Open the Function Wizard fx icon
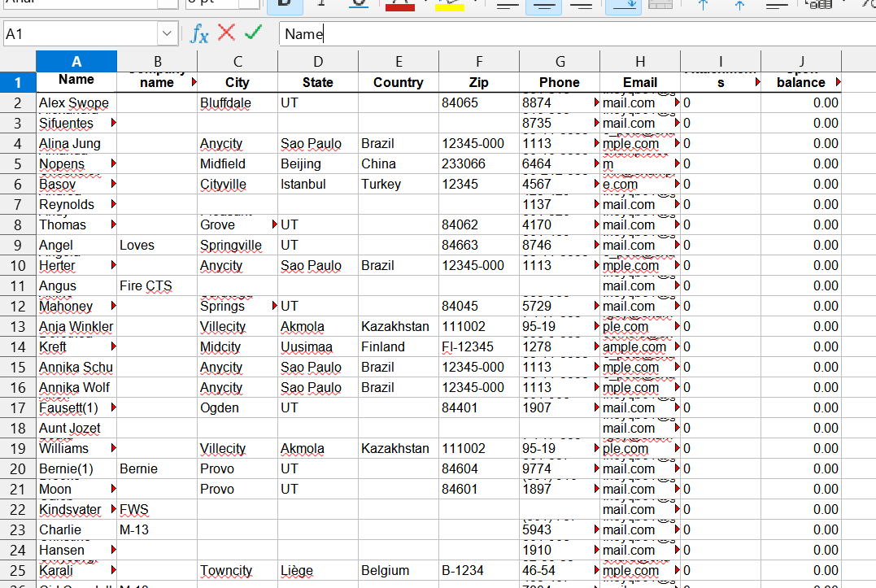Image resolution: width=876 pixels, height=588 pixels. [199, 34]
